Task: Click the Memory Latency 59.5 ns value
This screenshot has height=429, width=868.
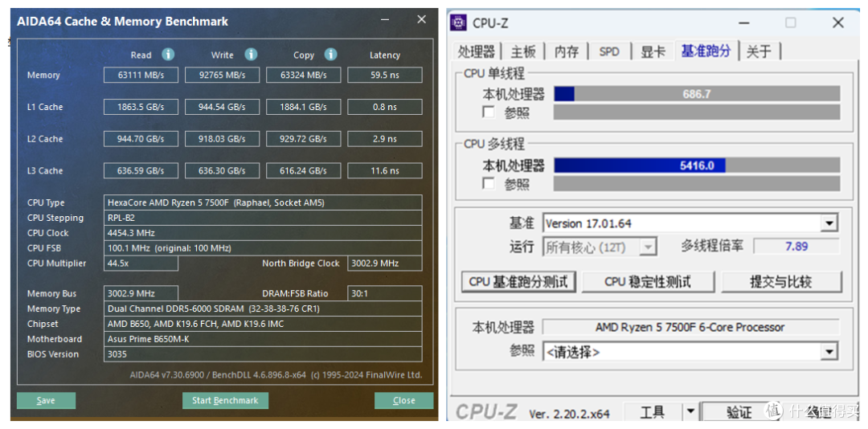Action: pos(385,76)
